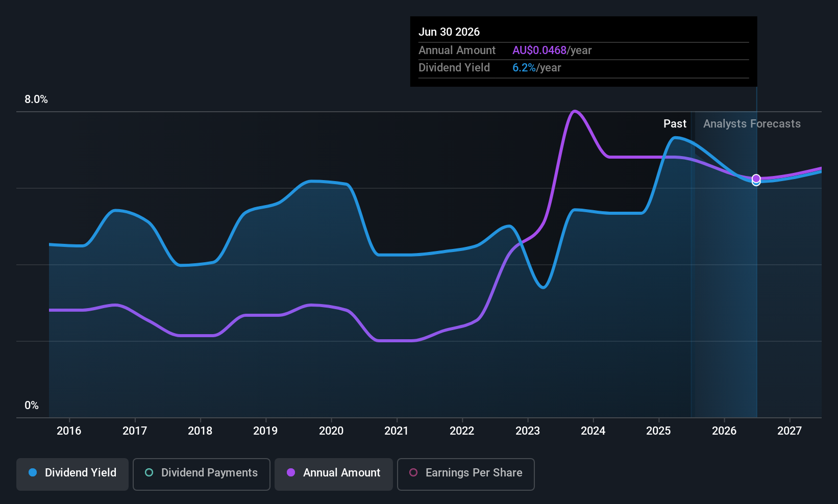Click the 2016 x-axis year label
Screen dimensions: 838x504
click(x=69, y=431)
